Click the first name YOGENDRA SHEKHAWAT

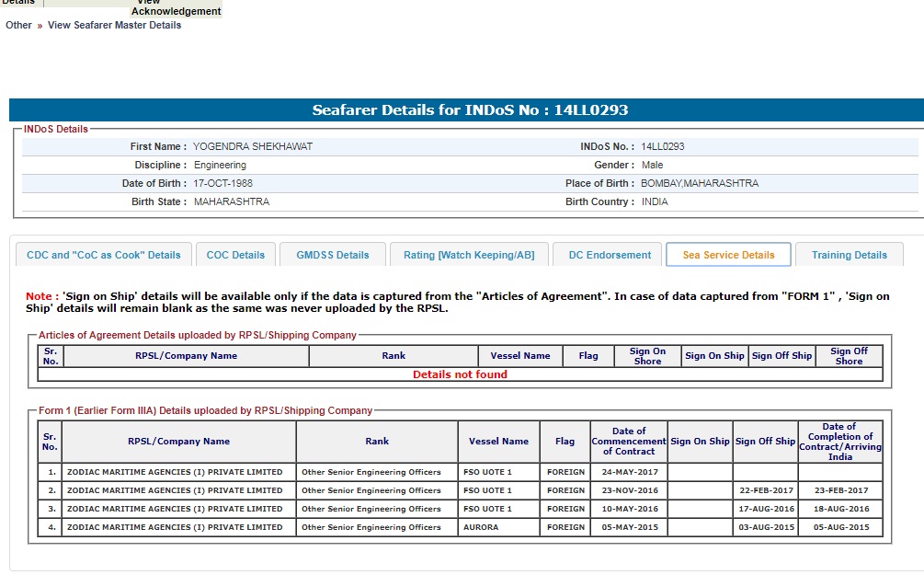click(253, 146)
